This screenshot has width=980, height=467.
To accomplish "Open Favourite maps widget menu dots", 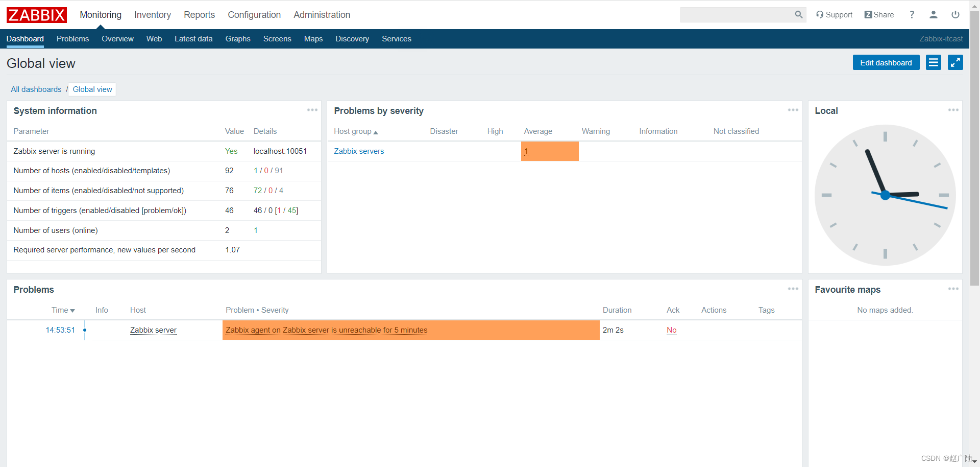I will pyautogui.click(x=953, y=289).
